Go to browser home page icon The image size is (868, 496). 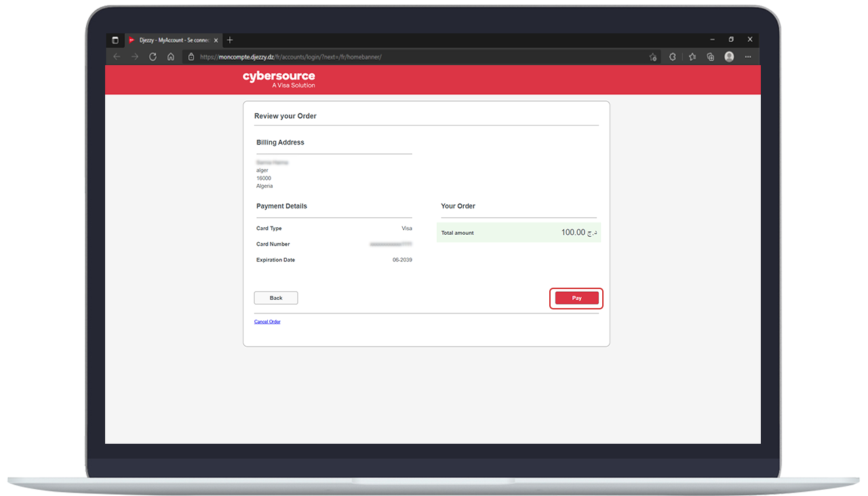point(171,57)
